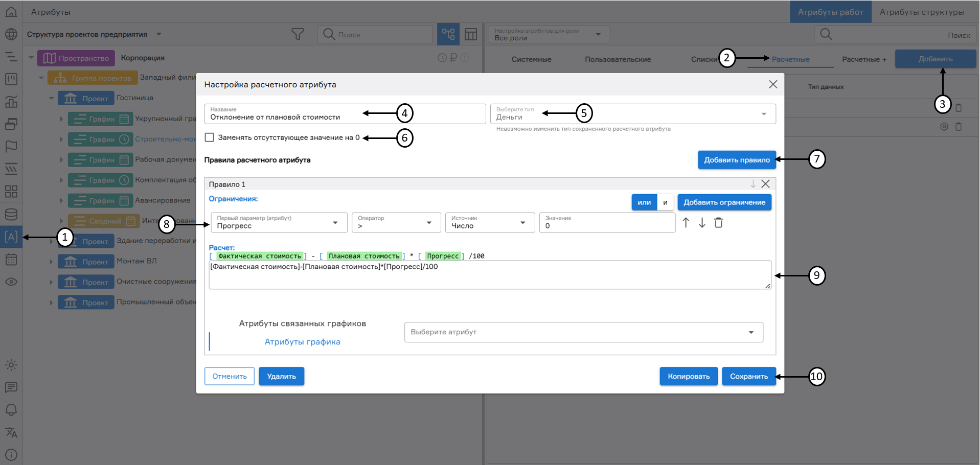The height and width of the screenshot is (465, 980).
Task: Open the attributes panel icon in sidebar
Action: [x=11, y=237]
